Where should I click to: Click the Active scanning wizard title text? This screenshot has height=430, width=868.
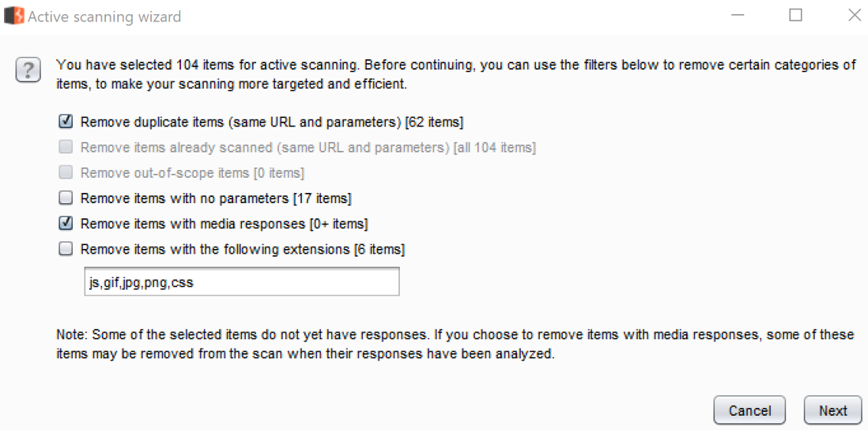pyautogui.click(x=104, y=17)
